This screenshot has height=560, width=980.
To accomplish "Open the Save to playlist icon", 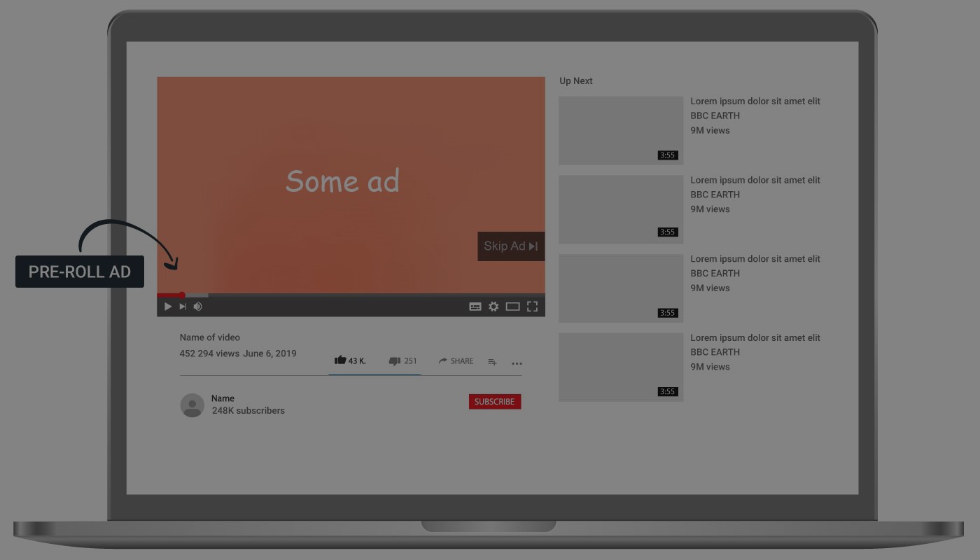I will pos(492,362).
